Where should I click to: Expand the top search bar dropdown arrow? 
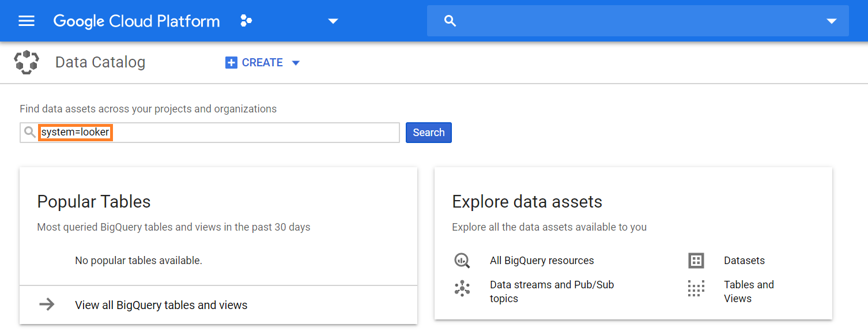point(831,21)
